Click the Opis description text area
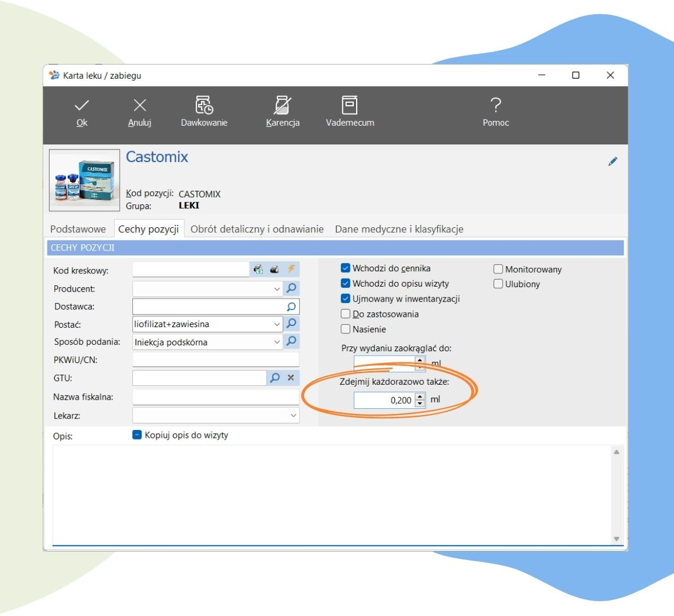 point(332,495)
